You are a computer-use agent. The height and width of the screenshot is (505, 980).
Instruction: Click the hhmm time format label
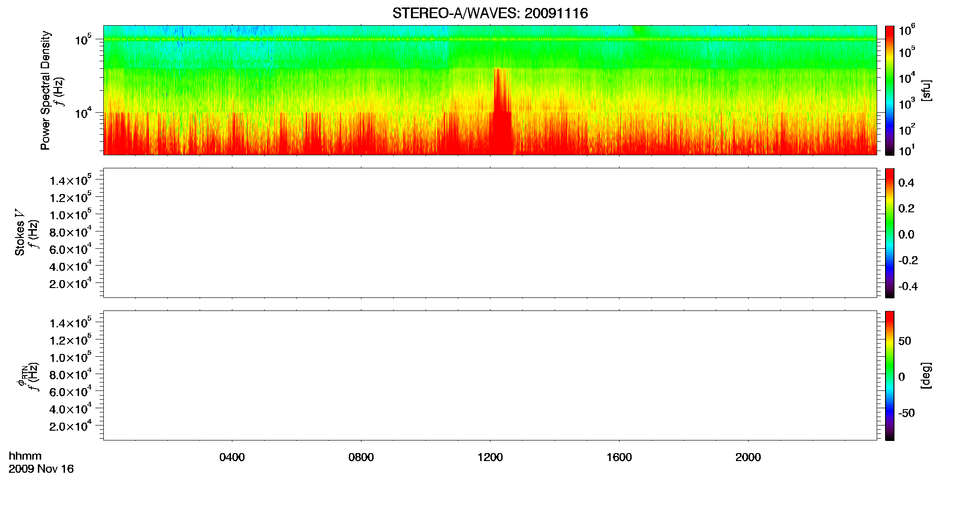click(25, 456)
